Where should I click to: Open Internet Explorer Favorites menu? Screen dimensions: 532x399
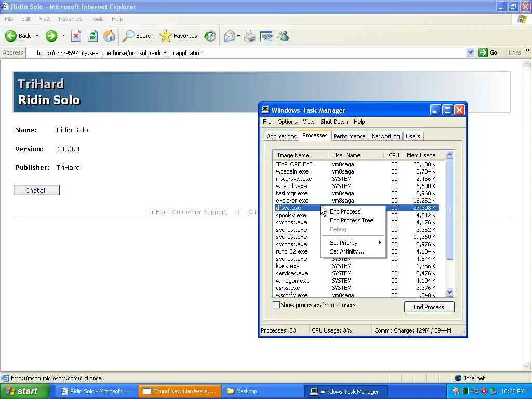(x=71, y=19)
